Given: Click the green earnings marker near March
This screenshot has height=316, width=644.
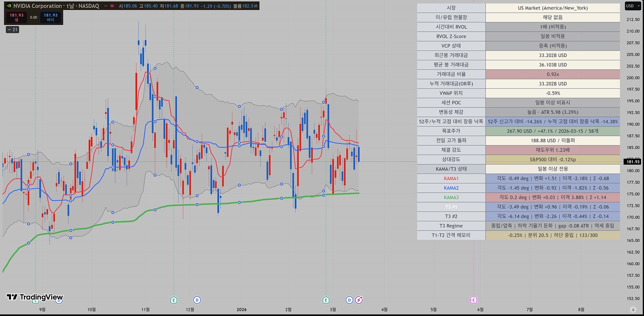Looking at the screenshot, I should pos(326,300).
